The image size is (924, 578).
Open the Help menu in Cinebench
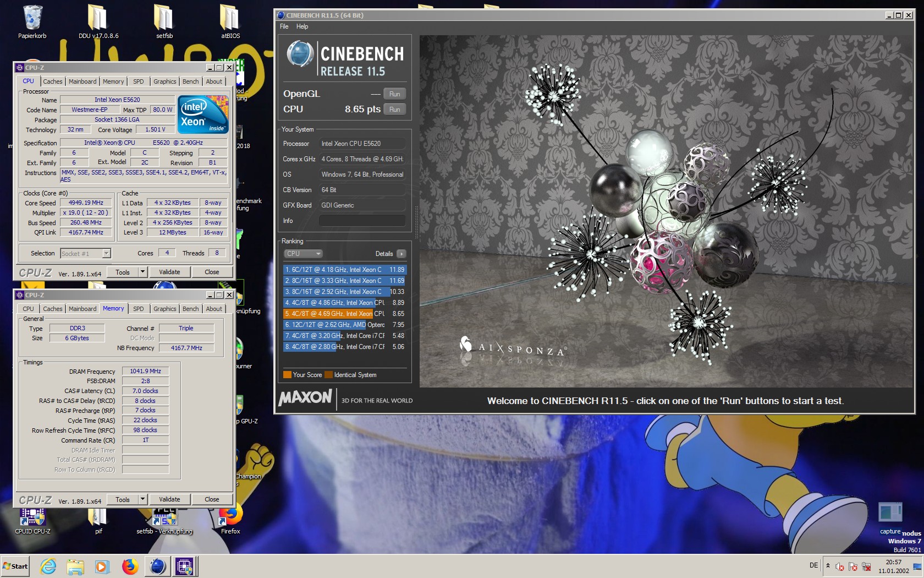302,26
